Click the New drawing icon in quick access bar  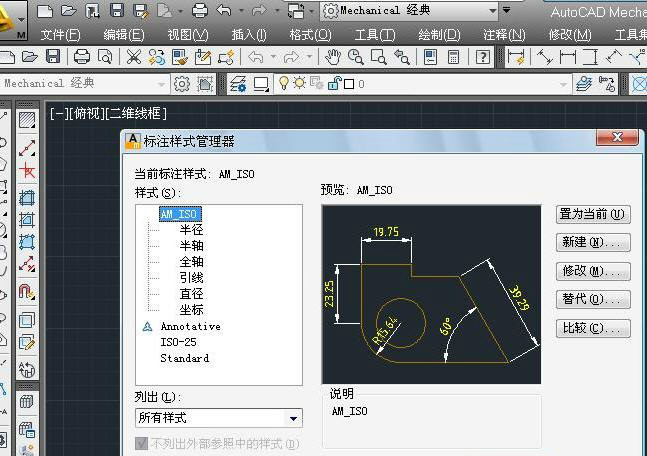45,11
